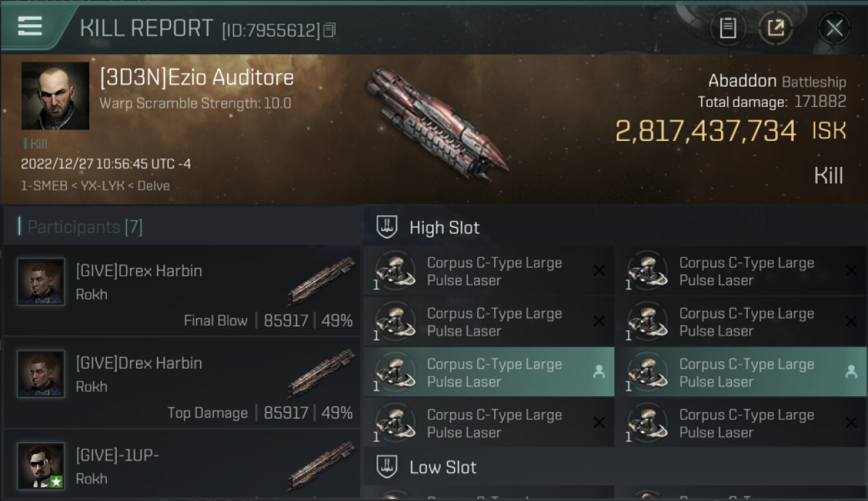Image resolution: width=868 pixels, height=501 pixels.
Task: Open the hamburger main menu
Action: click(x=30, y=27)
